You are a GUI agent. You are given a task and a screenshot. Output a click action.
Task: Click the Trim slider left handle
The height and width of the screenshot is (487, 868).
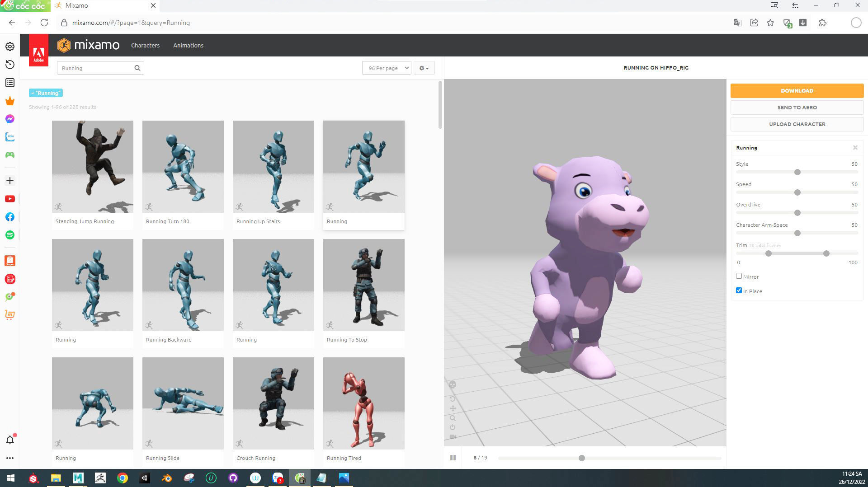tap(769, 253)
